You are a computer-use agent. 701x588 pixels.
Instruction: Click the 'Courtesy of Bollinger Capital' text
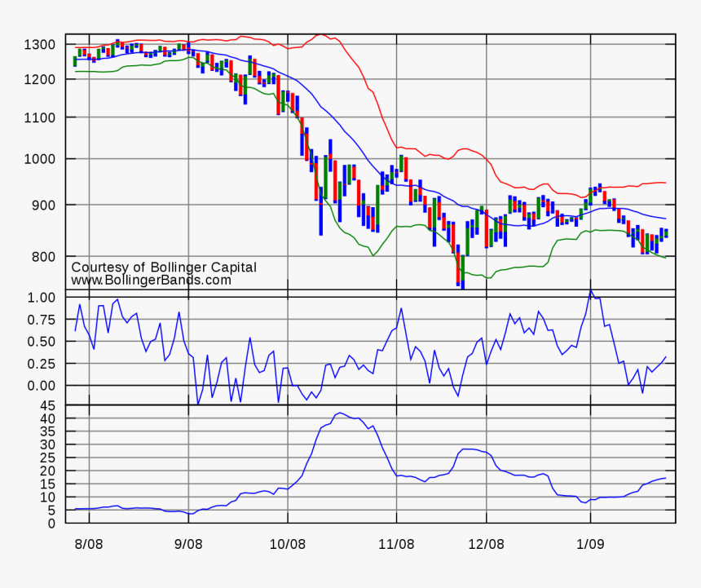pos(164,267)
